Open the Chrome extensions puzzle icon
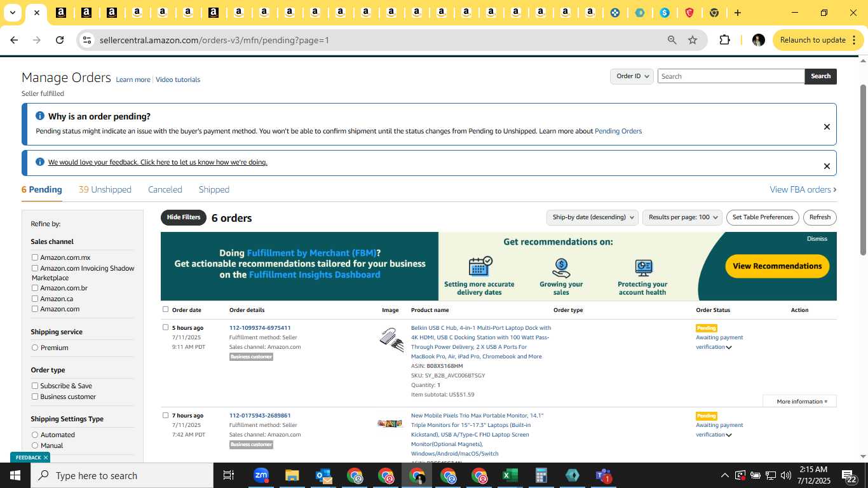Viewport: 868px width, 488px height. 724,40
